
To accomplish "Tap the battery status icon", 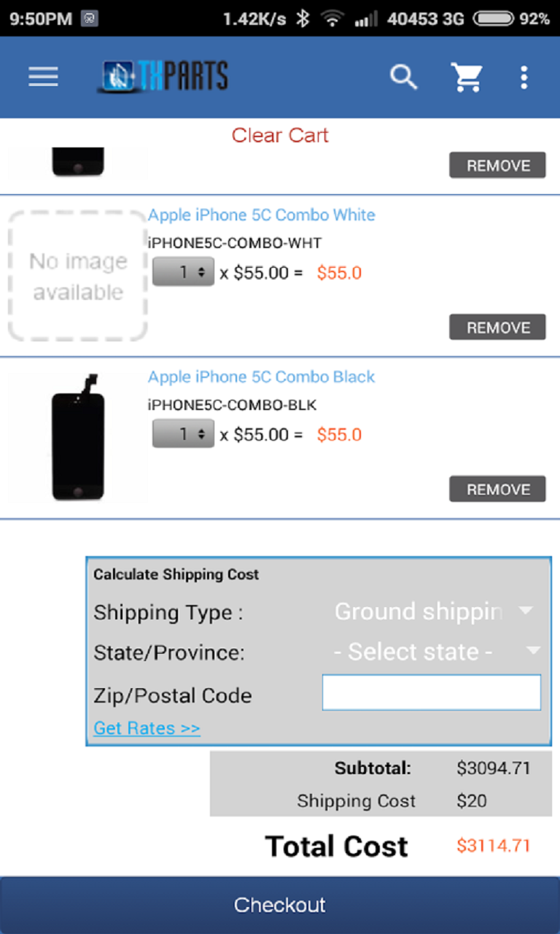I will click(x=493, y=19).
